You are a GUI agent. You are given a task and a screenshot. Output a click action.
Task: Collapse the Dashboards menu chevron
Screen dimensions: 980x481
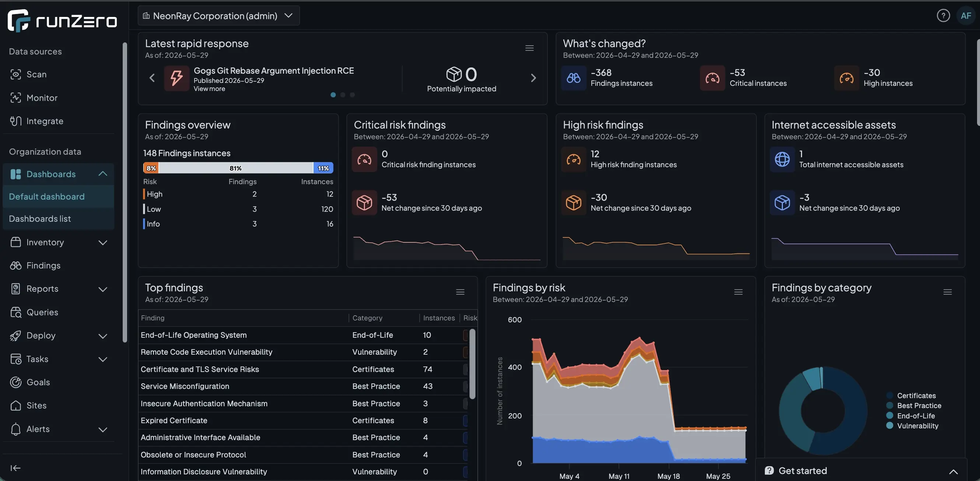103,174
